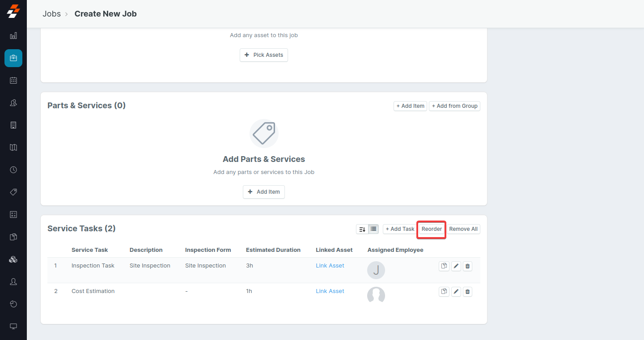Click the J assigned employee avatar

(376, 270)
